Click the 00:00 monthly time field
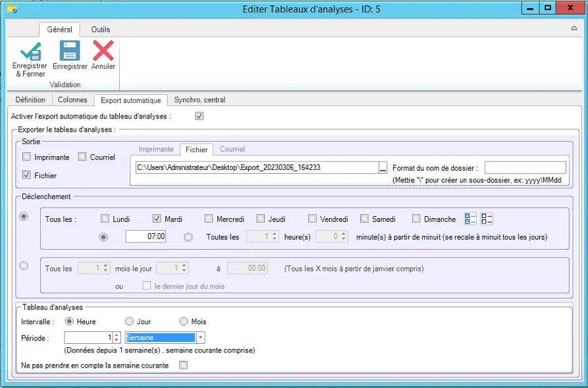The image size is (588, 388). point(248,268)
